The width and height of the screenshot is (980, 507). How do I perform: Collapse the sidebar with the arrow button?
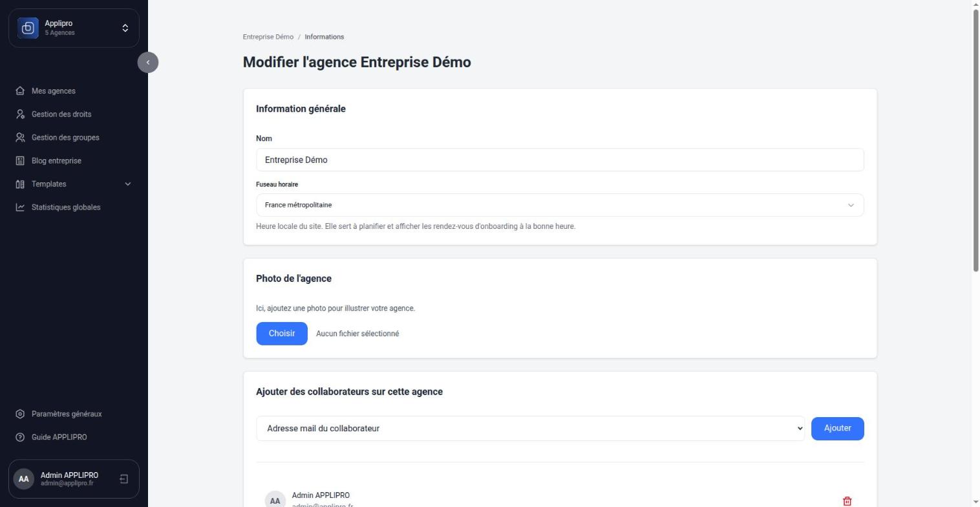(148, 63)
